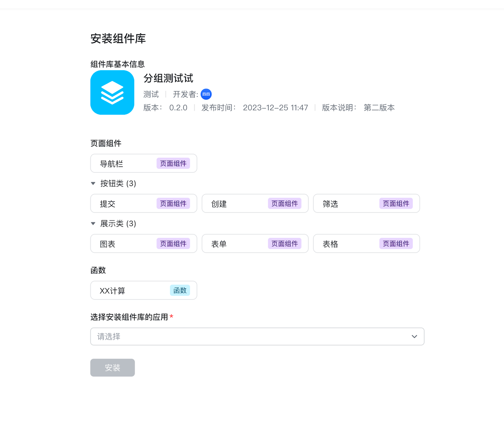
Task: Click the 开发者: label
Action: point(186,94)
